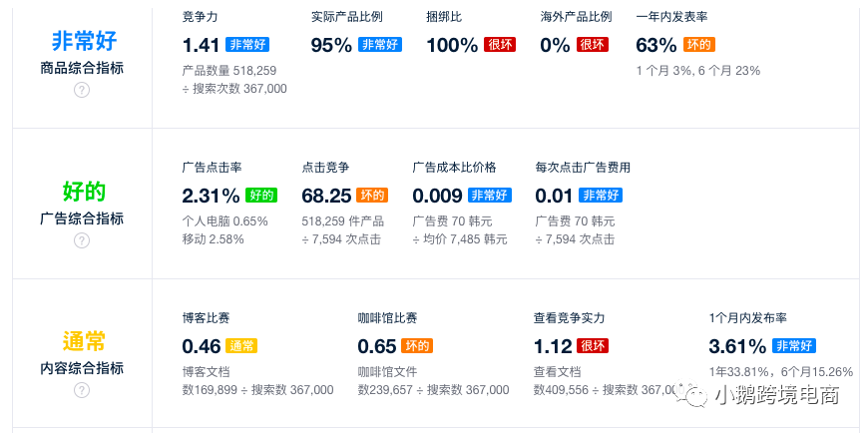Viewport: 868px width, 433px height.
Task: Click 518,259 件产品 text
Action: (x=342, y=220)
